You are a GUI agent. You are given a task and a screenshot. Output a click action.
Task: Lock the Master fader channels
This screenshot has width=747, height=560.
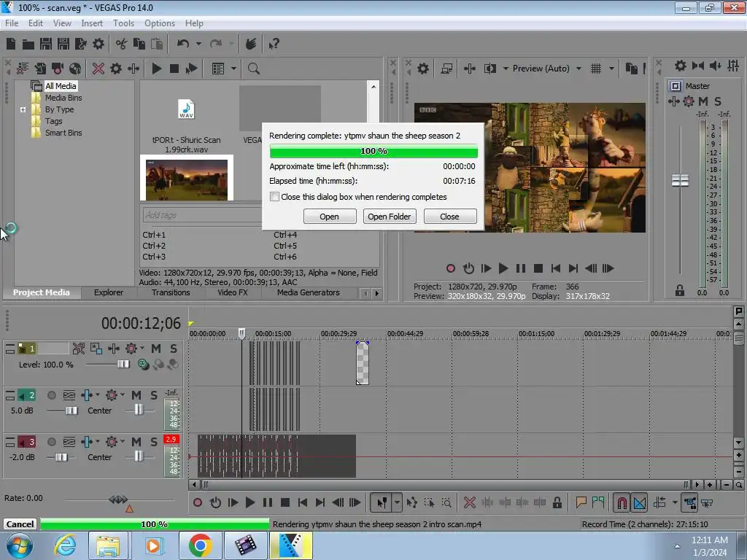(x=680, y=290)
